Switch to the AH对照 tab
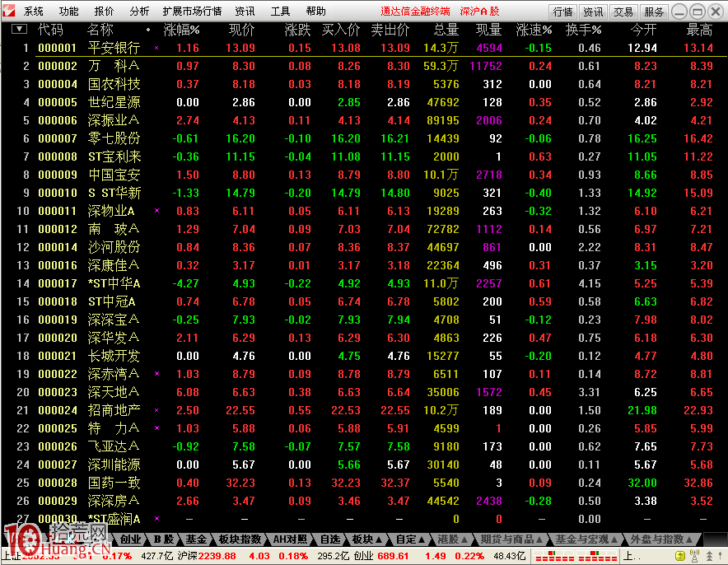 [x=290, y=539]
